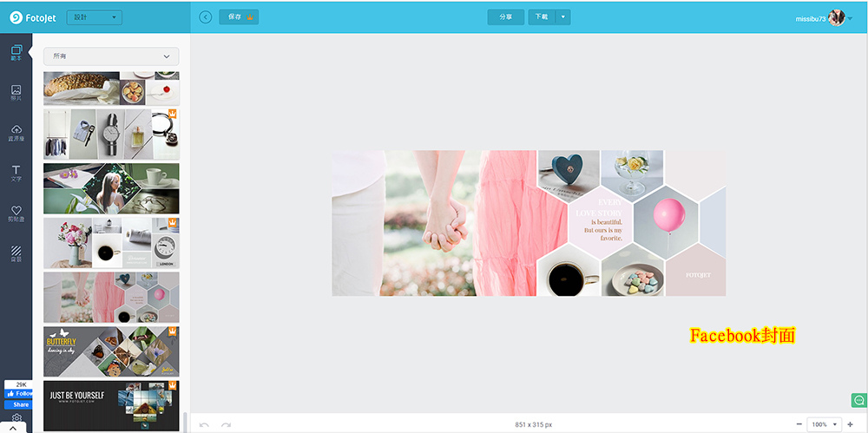Zoom out with the minus icon
The width and height of the screenshot is (868, 433).
799,424
